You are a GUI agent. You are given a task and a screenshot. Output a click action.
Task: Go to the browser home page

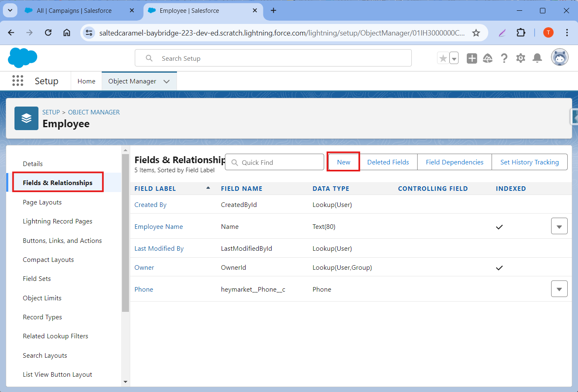(67, 33)
